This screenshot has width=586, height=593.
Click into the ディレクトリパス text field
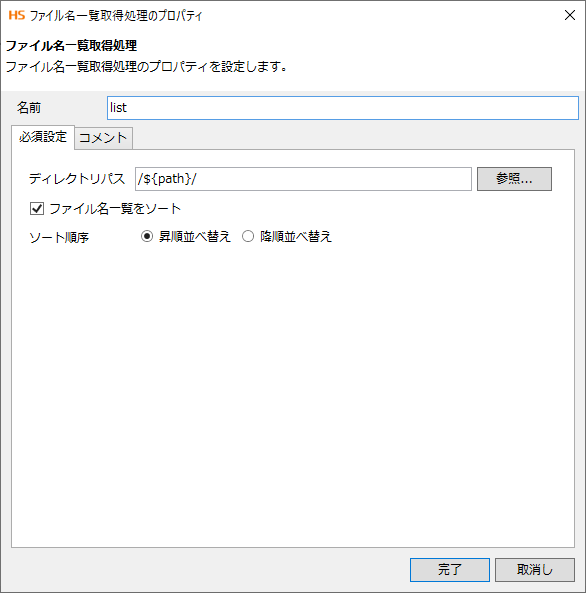click(303, 179)
